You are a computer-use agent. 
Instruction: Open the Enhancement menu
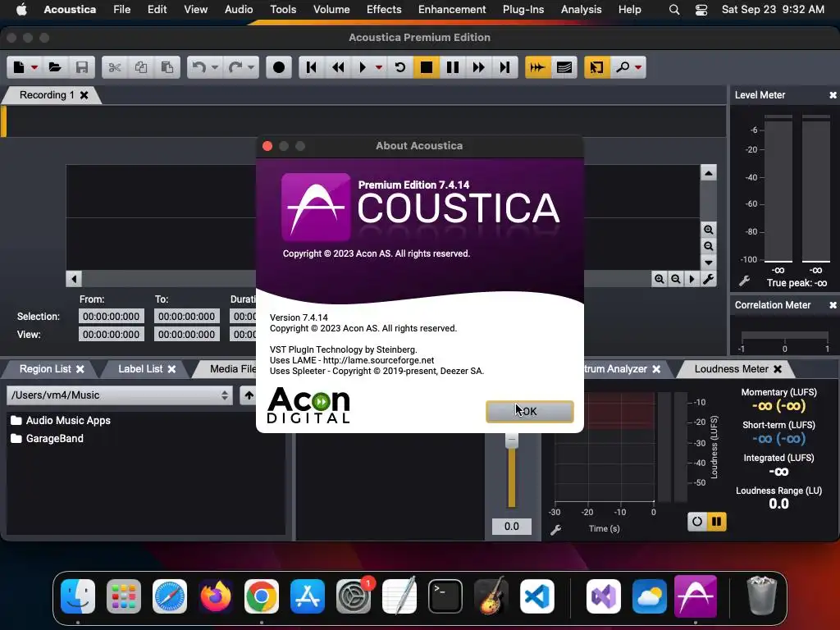tap(452, 10)
